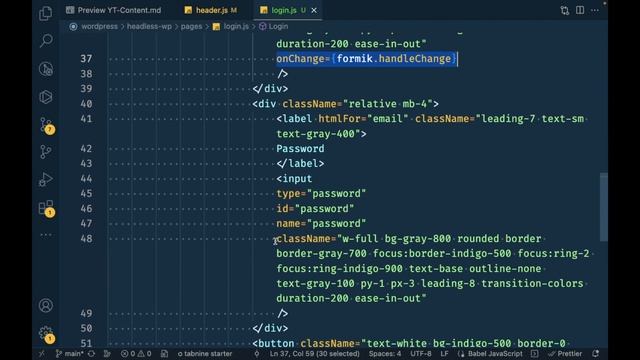Click the Password label text on line 42
The height and width of the screenshot is (360, 640).
tap(300, 149)
